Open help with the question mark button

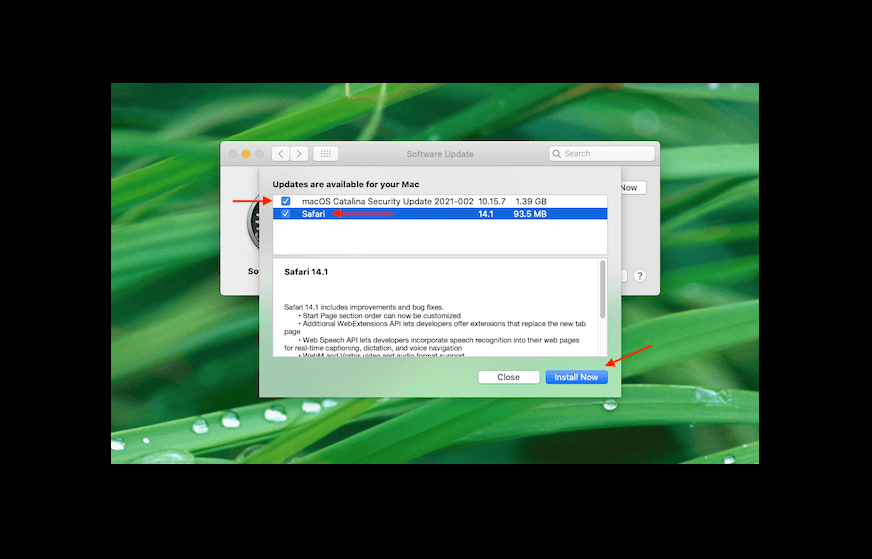click(x=639, y=276)
